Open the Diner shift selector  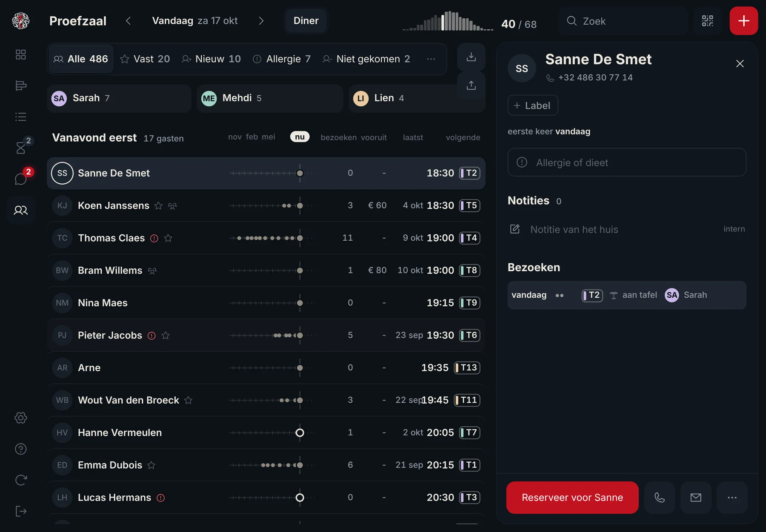(x=306, y=21)
